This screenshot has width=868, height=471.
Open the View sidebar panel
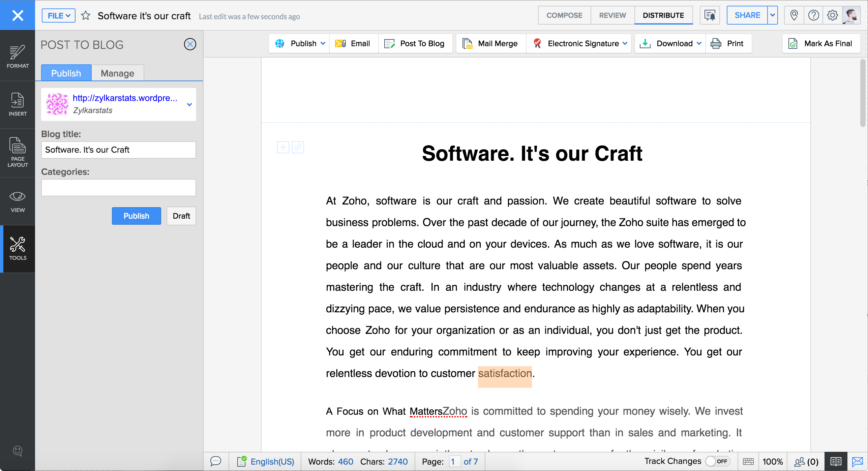pos(18,201)
